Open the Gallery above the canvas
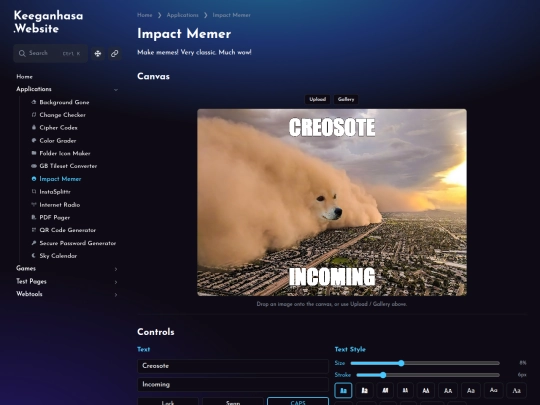540x405 pixels. (346, 99)
